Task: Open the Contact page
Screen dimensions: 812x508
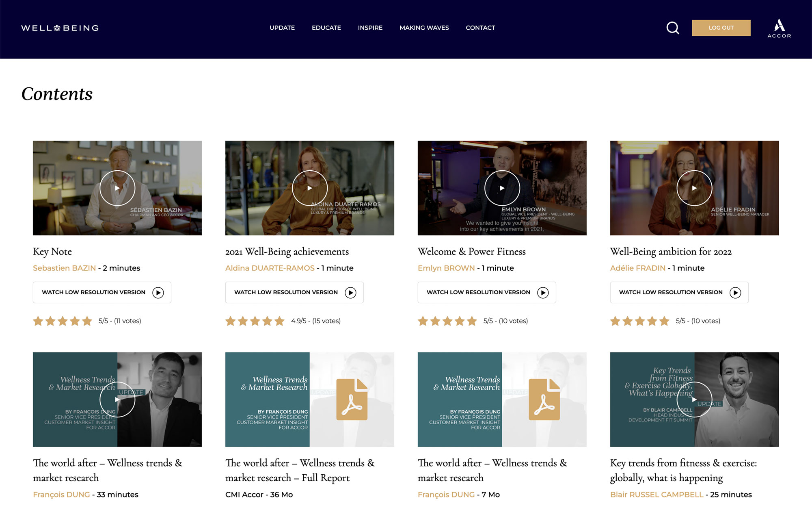Action: click(x=480, y=28)
